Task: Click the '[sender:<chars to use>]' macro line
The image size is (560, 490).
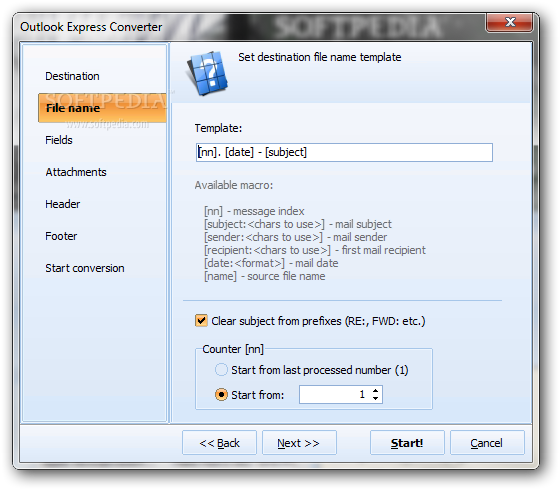Action: pyautogui.click(x=295, y=237)
